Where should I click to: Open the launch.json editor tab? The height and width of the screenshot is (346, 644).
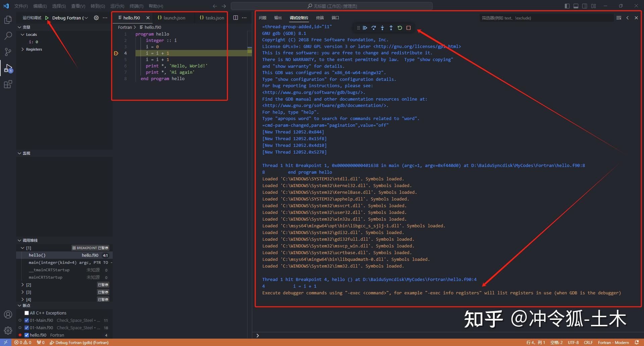click(x=175, y=18)
